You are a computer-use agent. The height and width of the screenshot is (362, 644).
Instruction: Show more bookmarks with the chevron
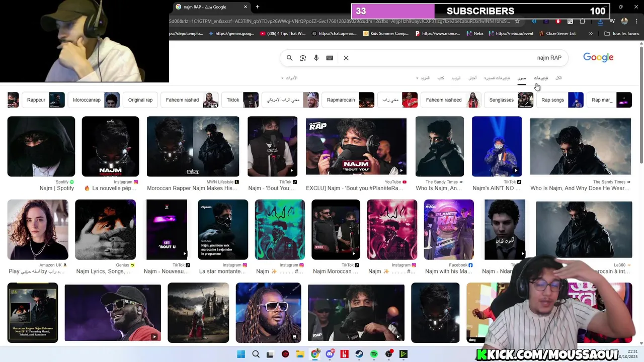(x=591, y=34)
